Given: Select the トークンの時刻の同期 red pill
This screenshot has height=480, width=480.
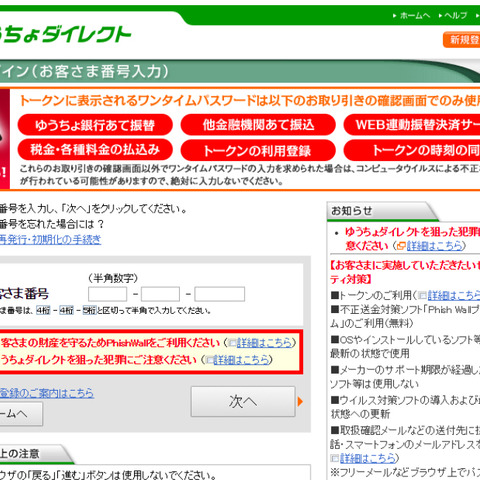Looking at the screenshot, I should click(x=412, y=150).
